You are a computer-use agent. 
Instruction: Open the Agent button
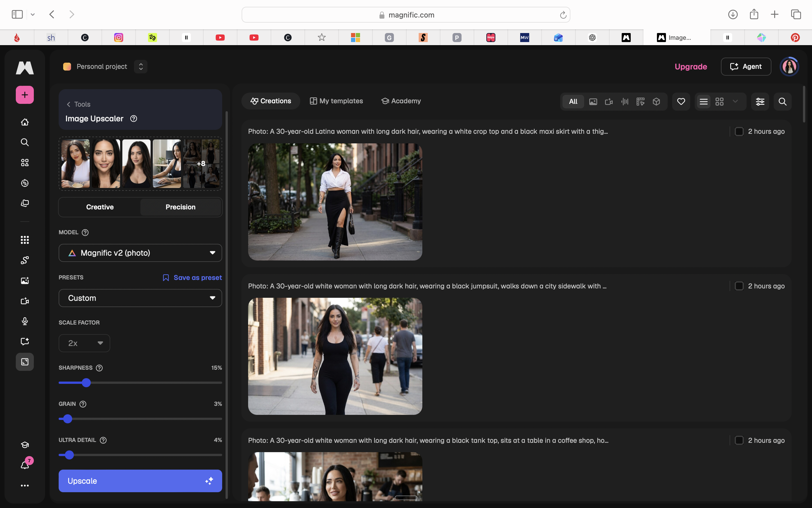click(x=746, y=67)
